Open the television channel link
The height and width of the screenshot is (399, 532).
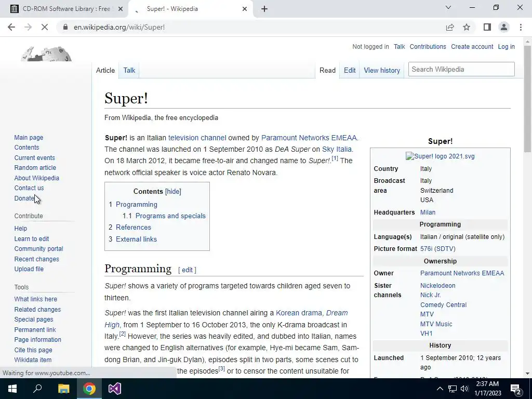pyautogui.click(x=197, y=138)
